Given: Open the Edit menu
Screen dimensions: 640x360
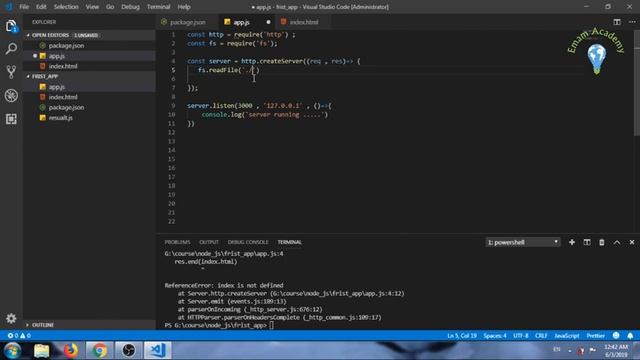Looking at the screenshot, I should 41,7.
